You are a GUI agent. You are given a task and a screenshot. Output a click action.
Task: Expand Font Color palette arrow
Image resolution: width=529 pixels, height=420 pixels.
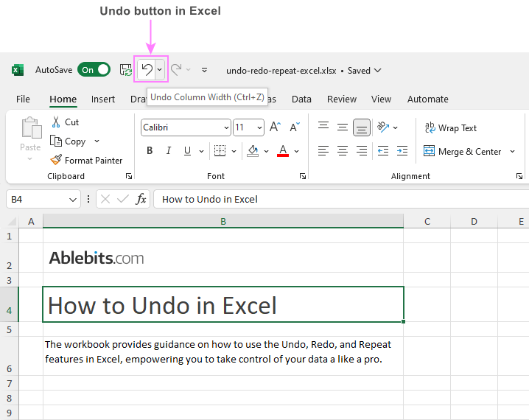click(x=297, y=151)
